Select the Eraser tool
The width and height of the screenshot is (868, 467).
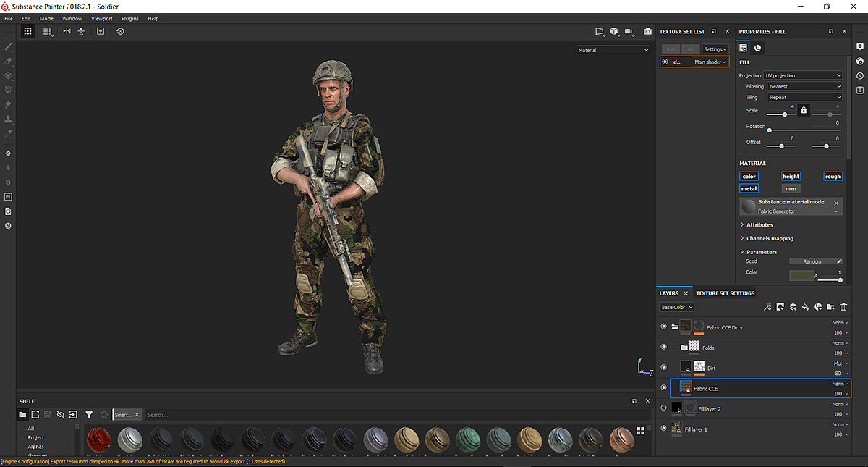(x=9, y=62)
